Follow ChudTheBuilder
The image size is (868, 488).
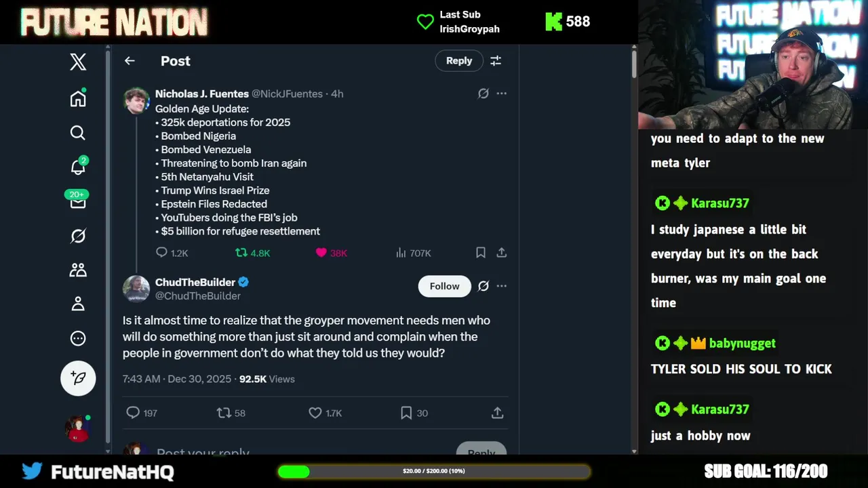coord(444,286)
